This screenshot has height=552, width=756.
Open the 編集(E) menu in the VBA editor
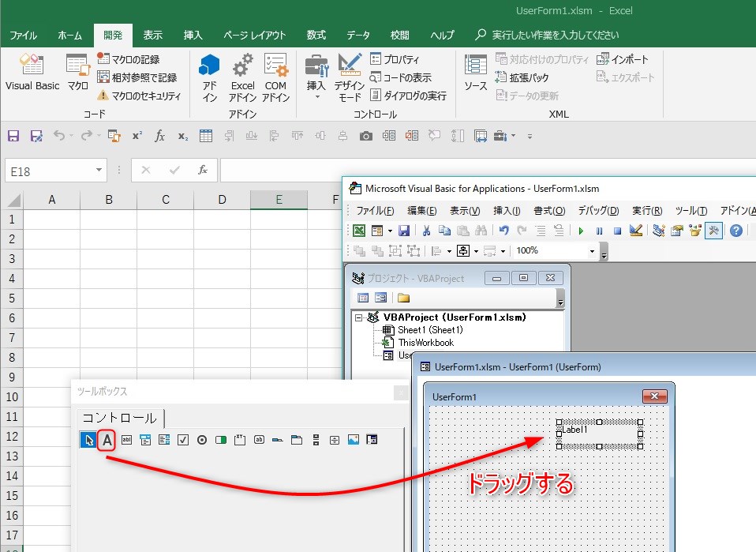pyautogui.click(x=422, y=210)
